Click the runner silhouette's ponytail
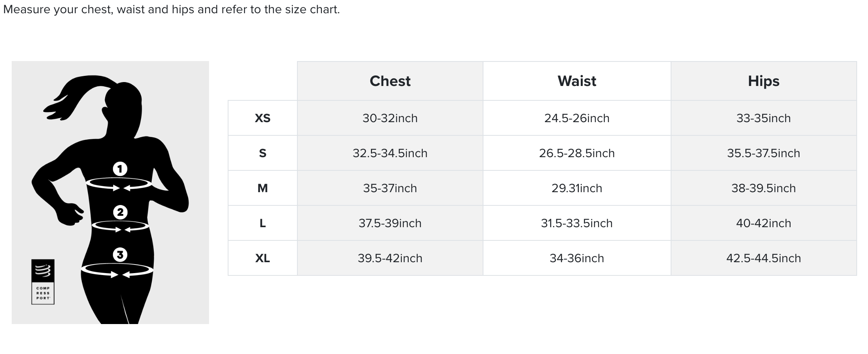The width and height of the screenshot is (868, 354). (74, 93)
